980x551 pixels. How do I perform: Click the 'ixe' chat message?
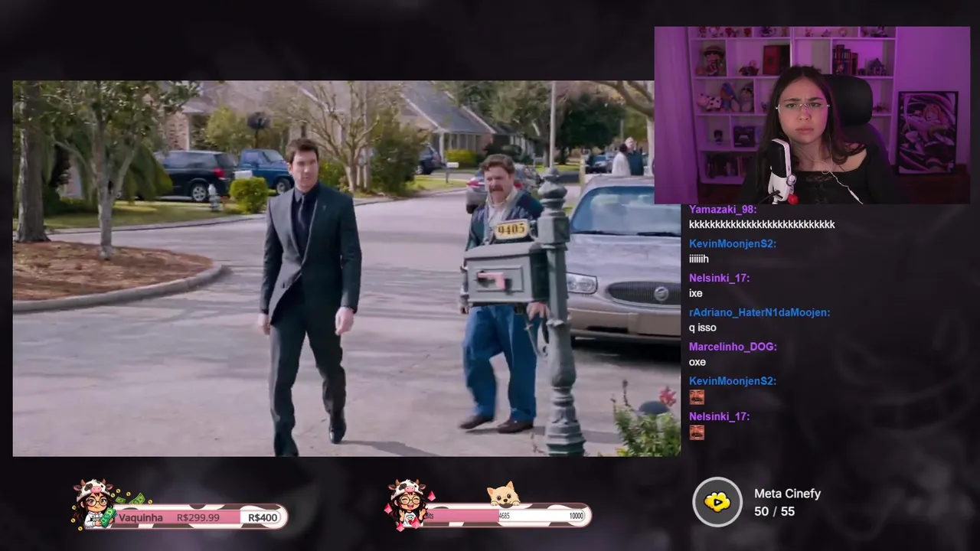pos(696,293)
